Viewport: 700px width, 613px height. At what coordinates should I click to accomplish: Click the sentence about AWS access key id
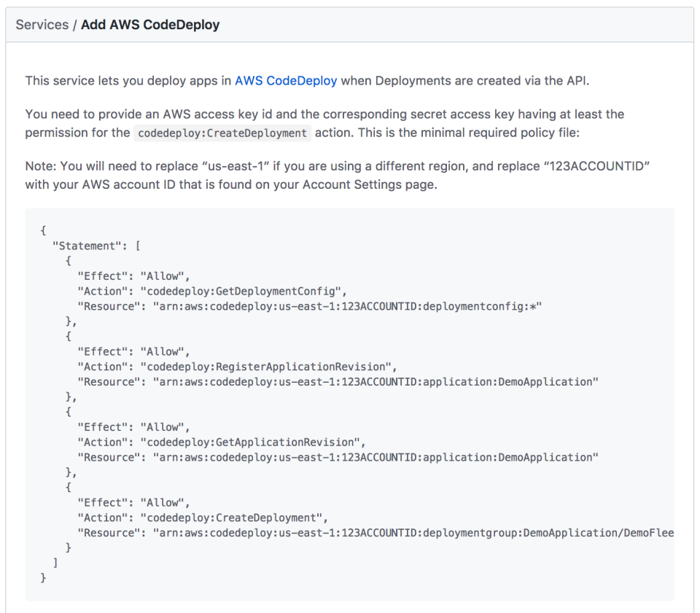coord(324,124)
